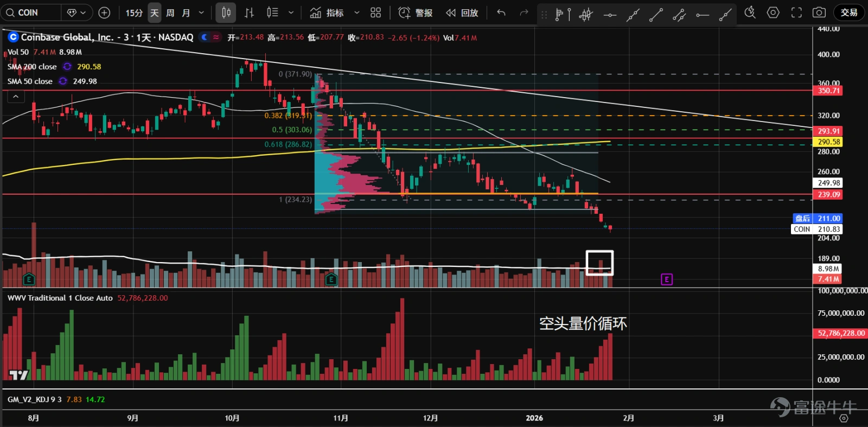Open the TradingView logo link
Viewport: 868px width, 427px height.
(18, 374)
